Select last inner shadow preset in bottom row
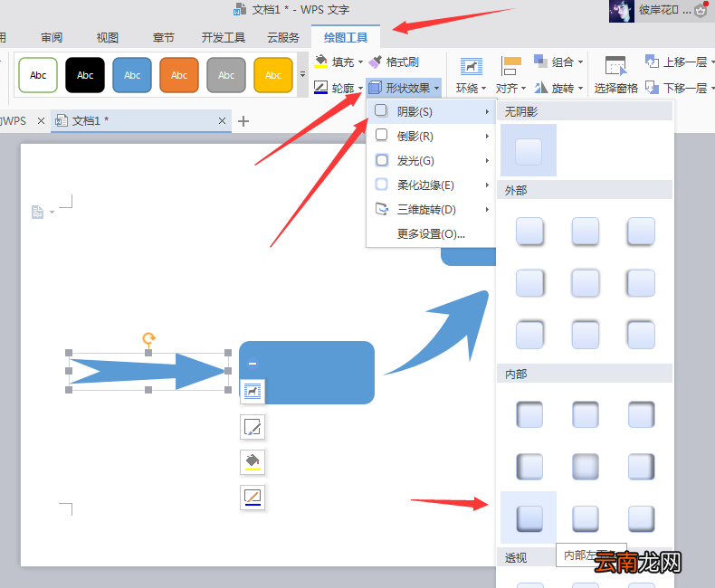 tap(641, 518)
